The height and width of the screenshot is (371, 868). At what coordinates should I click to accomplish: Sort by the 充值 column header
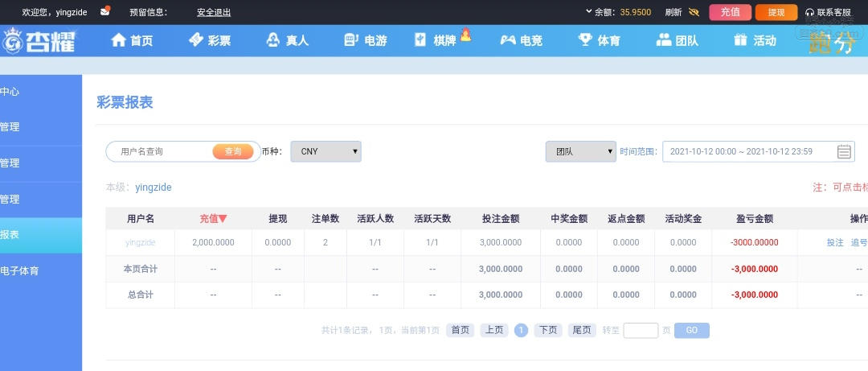tap(213, 219)
